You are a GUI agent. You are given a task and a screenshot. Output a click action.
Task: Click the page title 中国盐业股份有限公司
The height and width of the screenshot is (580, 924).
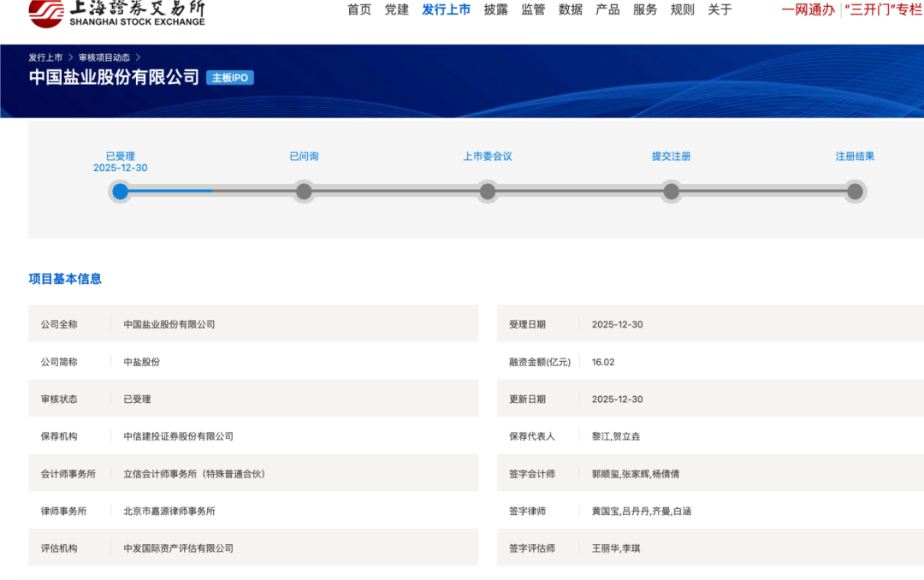[114, 77]
